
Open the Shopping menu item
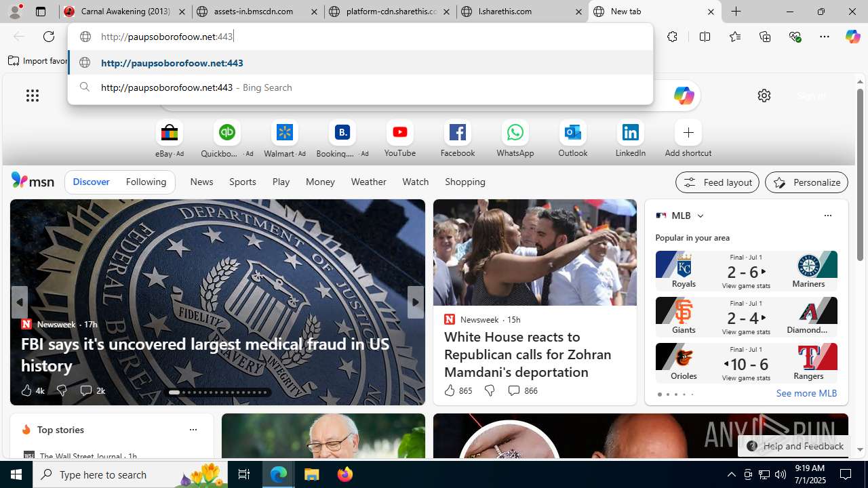[x=465, y=182]
